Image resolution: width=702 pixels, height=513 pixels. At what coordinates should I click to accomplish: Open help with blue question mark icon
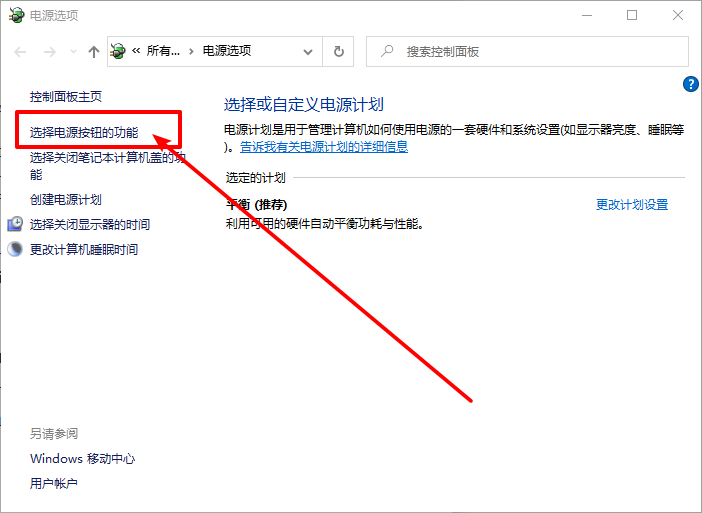coord(690,85)
